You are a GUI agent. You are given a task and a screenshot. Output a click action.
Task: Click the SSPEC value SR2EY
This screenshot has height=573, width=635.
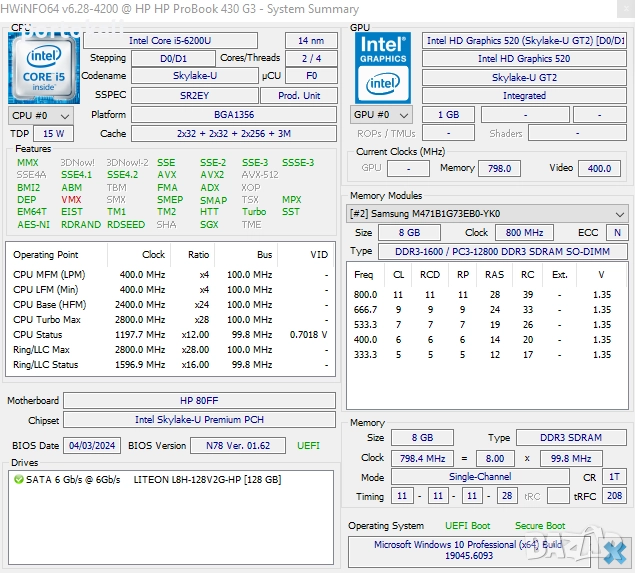point(194,95)
